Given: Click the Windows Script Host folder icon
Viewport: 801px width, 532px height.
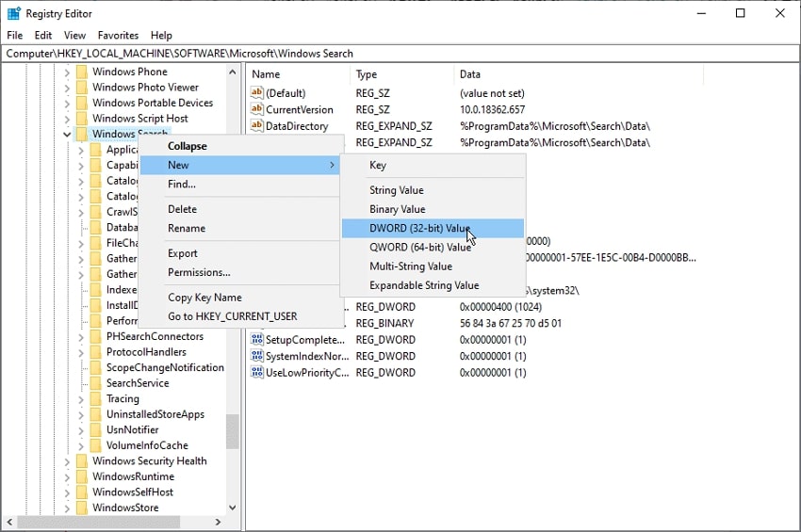Looking at the screenshot, I should point(82,119).
